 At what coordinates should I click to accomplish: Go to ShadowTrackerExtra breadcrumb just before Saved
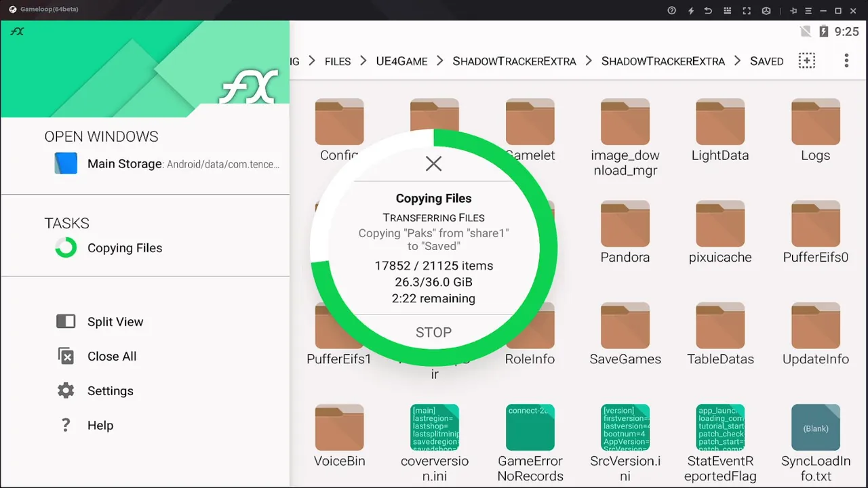663,61
